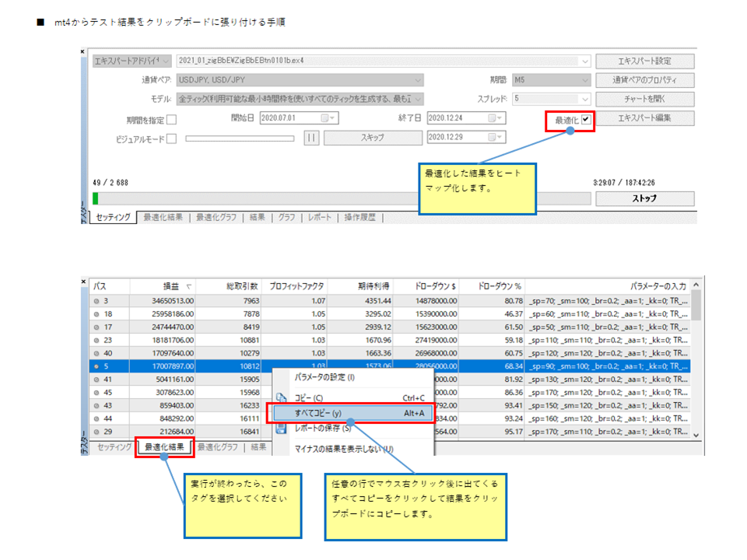
Task: Click the visual mode speed slider
Action: 240,138
